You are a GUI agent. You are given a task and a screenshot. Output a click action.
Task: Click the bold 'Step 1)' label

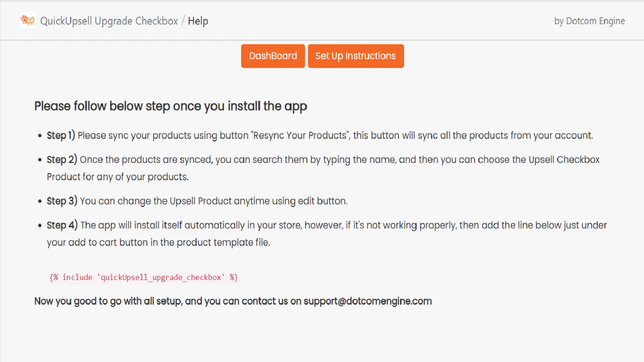click(61, 136)
